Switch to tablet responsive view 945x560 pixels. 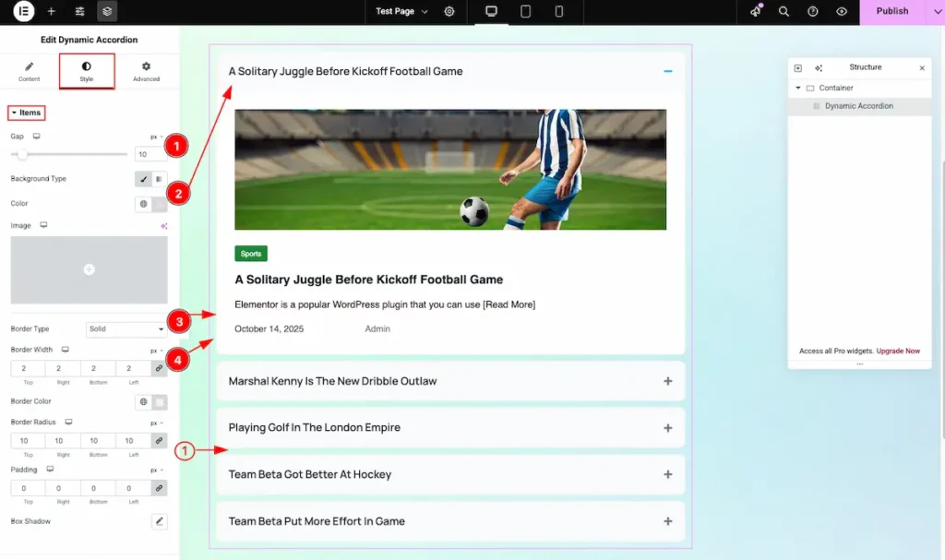(525, 12)
